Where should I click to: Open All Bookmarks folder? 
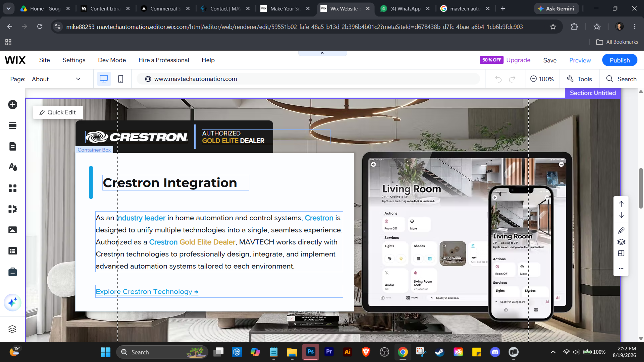pyautogui.click(x=617, y=42)
